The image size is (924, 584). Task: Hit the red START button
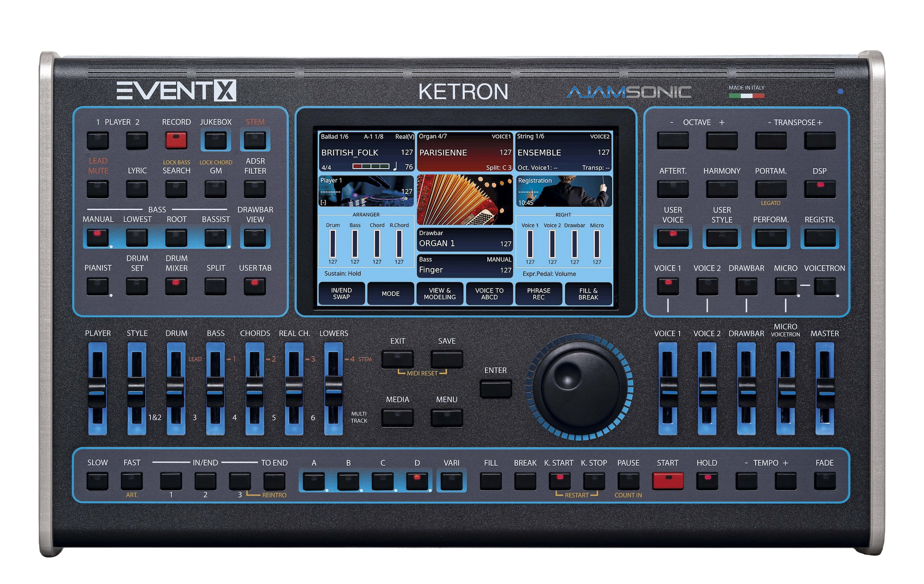[x=668, y=481]
